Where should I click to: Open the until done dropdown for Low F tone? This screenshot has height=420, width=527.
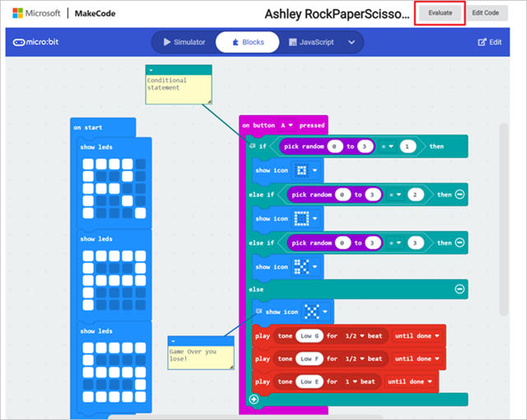(417, 358)
